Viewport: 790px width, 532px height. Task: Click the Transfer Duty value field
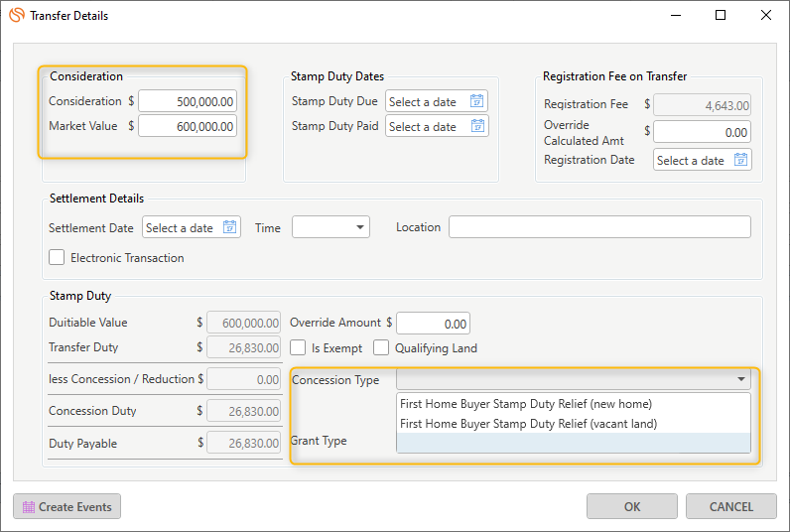[x=243, y=347]
